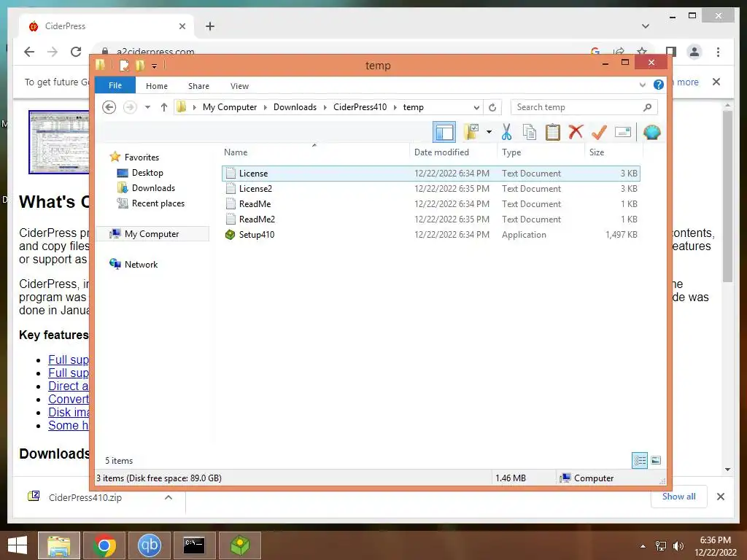Refresh the temp folder view
The height and width of the screenshot is (560, 747).
[x=492, y=107]
